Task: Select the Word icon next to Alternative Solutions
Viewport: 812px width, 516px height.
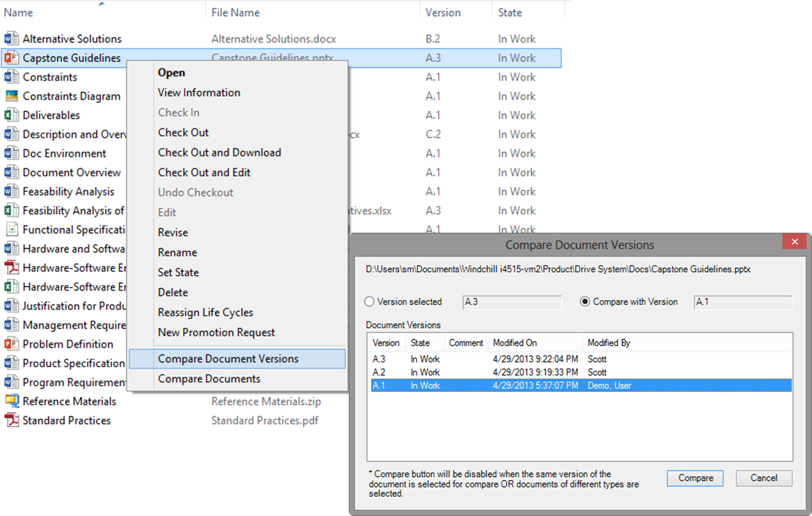Action: (x=12, y=38)
